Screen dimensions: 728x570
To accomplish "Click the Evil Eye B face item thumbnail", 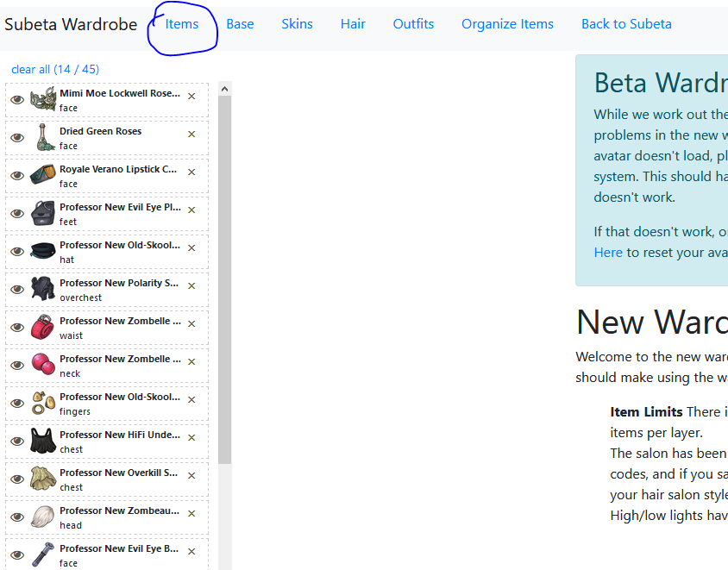I will point(43,554).
